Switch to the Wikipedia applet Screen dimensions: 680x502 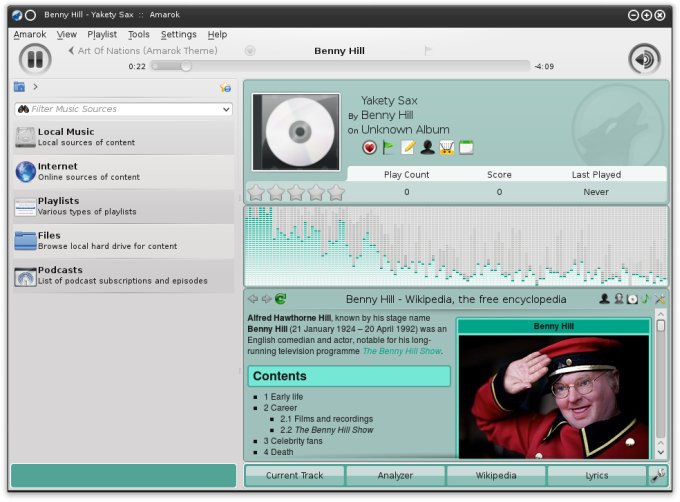tap(496, 476)
